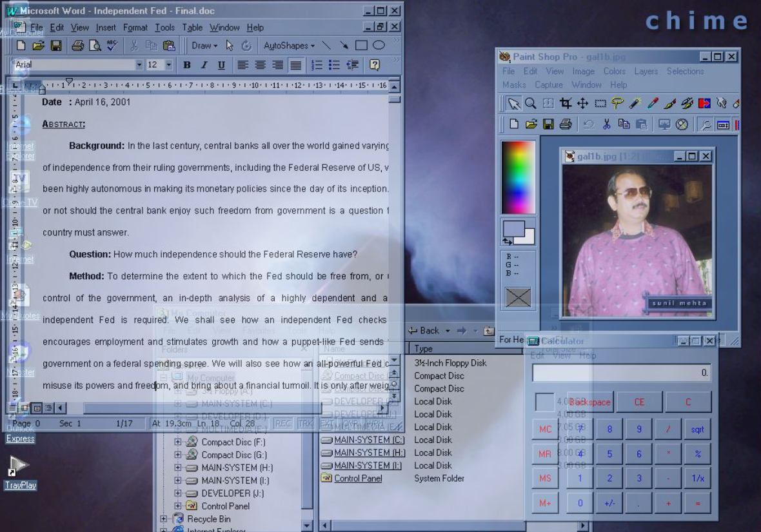Select the Crop tool in Paint Shop Pro
This screenshot has width=761, height=532.
click(x=566, y=103)
